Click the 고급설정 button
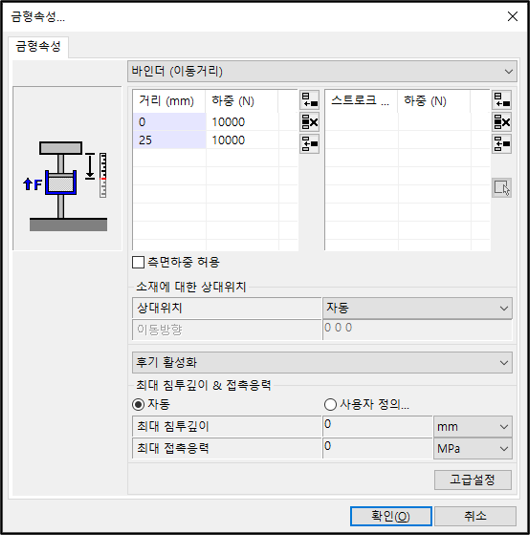 point(473,480)
